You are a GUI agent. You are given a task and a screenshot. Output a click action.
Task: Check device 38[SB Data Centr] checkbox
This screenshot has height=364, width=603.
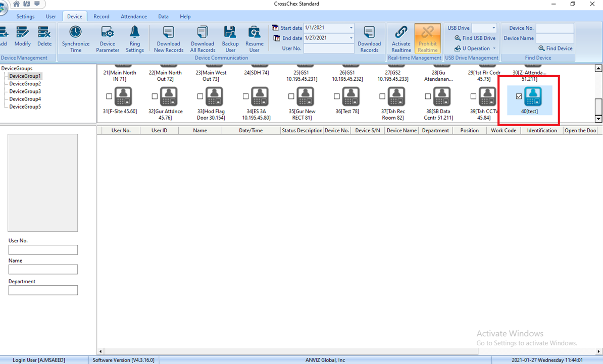(428, 96)
